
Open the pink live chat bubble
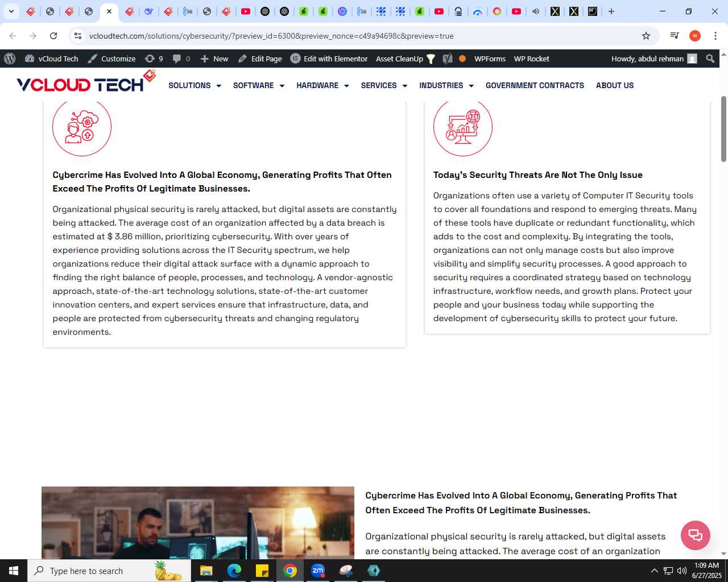[695, 535]
